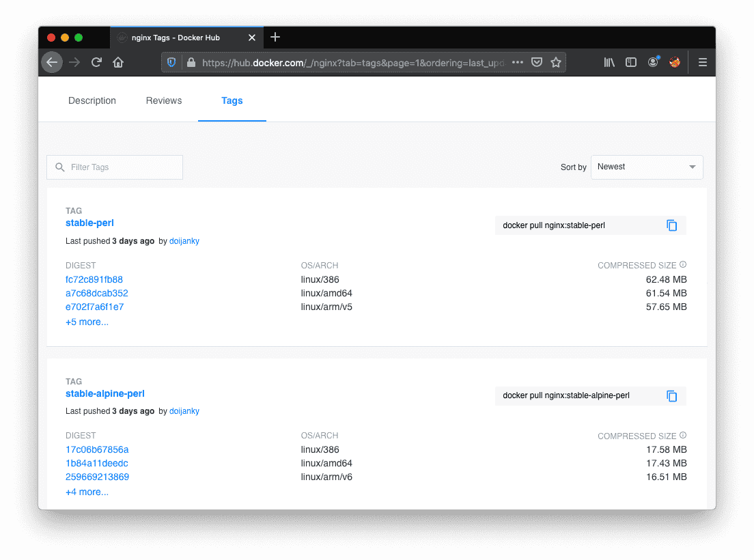Image resolution: width=754 pixels, height=560 pixels.
Task: Expand +4 more digests for stable-alpine-perl
Action: coord(87,492)
